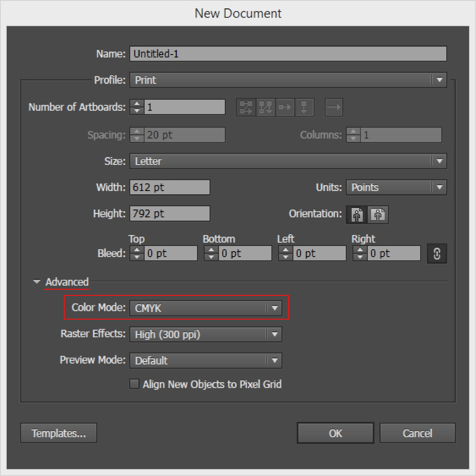Choose Arrange by Row artboard icon
Viewport: 476px width, 476px height.
point(285,107)
